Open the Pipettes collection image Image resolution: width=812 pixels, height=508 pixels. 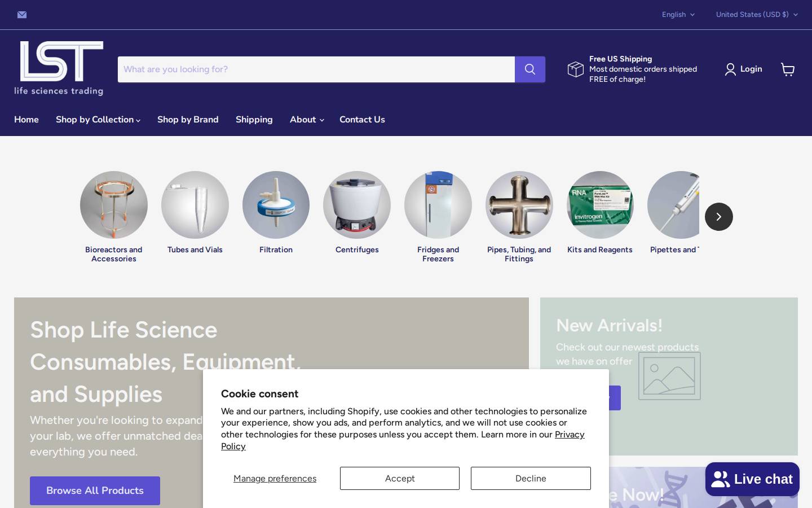(673, 205)
